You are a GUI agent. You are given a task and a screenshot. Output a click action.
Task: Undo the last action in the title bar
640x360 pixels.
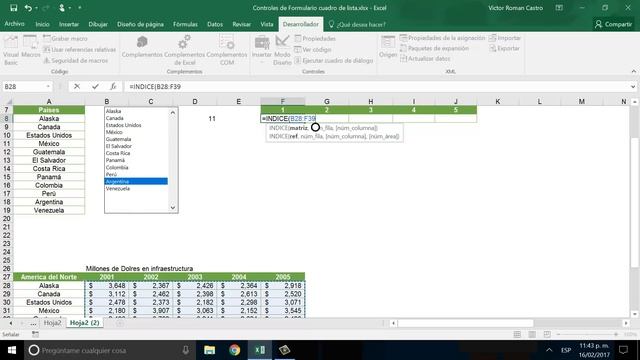coord(28,8)
